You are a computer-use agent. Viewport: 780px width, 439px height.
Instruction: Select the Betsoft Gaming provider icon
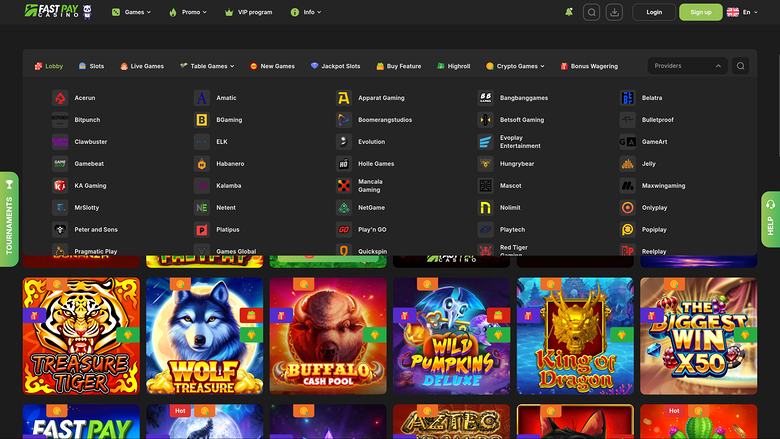click(x=486, y=120)
